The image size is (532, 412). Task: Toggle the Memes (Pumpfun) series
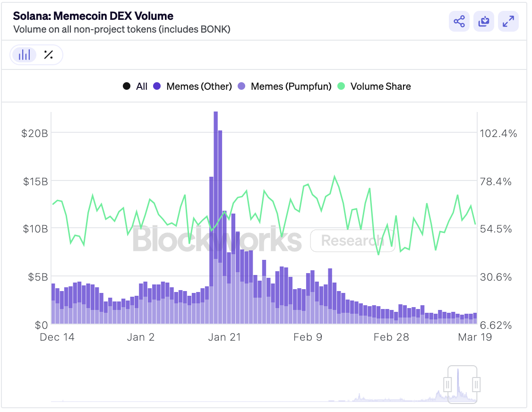click(283, 86)
